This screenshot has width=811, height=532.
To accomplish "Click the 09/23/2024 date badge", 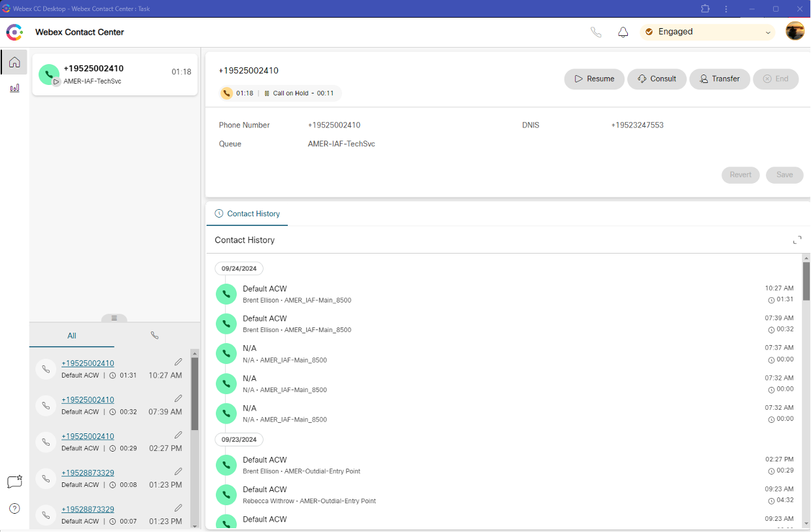I will pyautogui.click(x=239, y=440).
